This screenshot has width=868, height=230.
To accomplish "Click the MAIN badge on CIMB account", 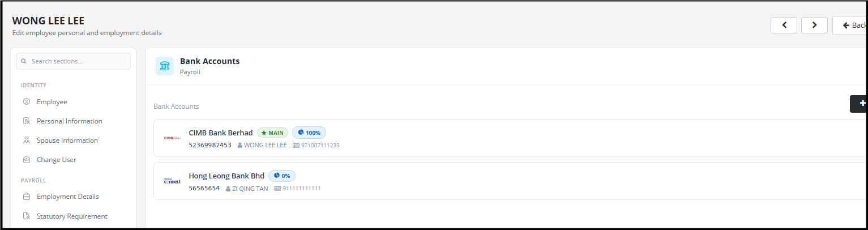I will pyautogui.click(x=272, y=133).
